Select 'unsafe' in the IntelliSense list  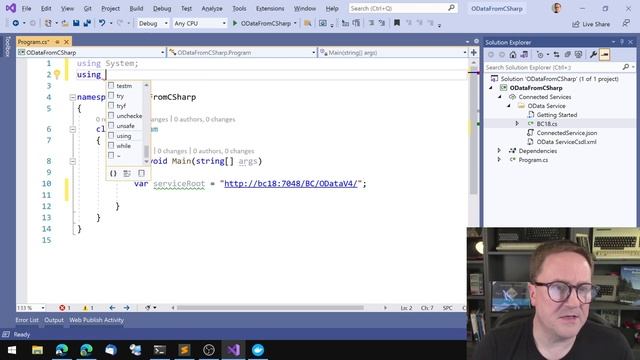pos(125,126)
